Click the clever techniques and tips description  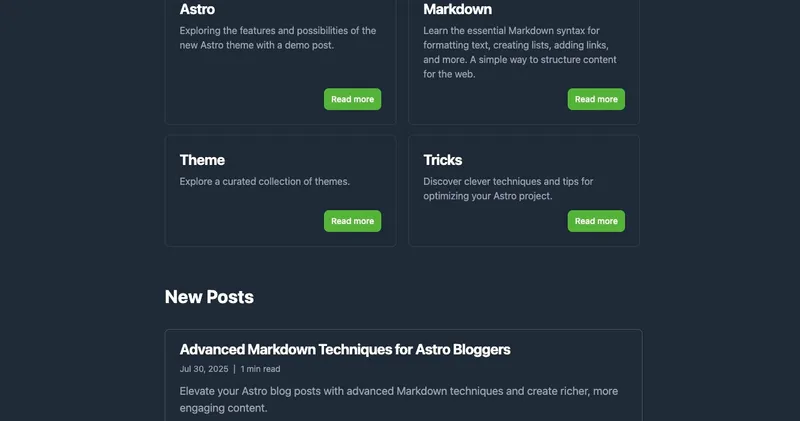(x=507, y=189)
